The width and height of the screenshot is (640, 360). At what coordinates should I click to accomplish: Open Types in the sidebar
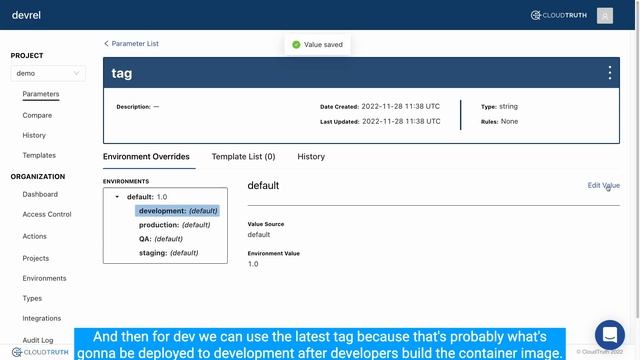tap(32, 298)
